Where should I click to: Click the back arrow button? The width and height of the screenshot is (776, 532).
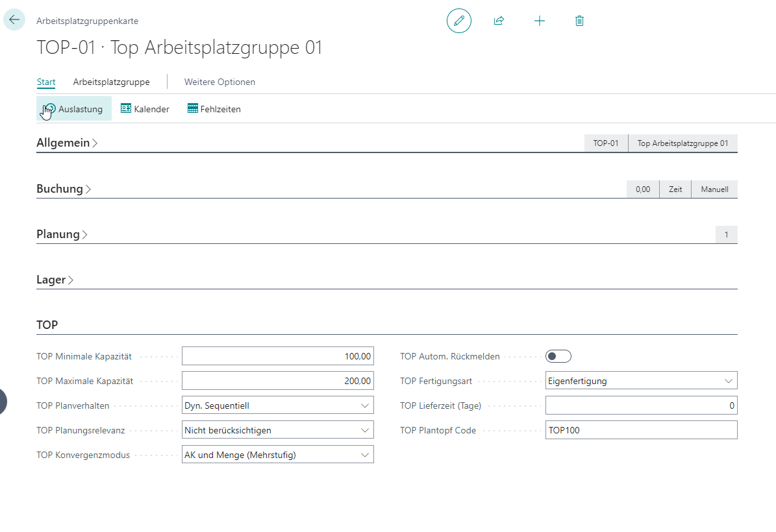(x=14, y=20)
